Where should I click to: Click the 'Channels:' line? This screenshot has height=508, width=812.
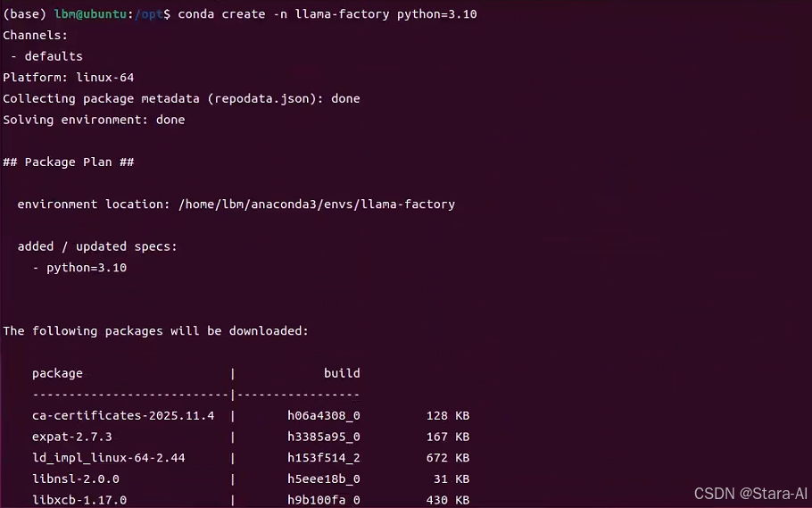[35, 35]
